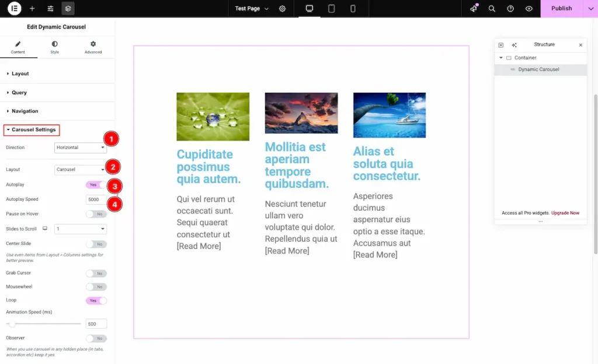This screenshot has height=364, width=598.
Task: Turn on the Mousewheel toggle
Action: (96, 287)
